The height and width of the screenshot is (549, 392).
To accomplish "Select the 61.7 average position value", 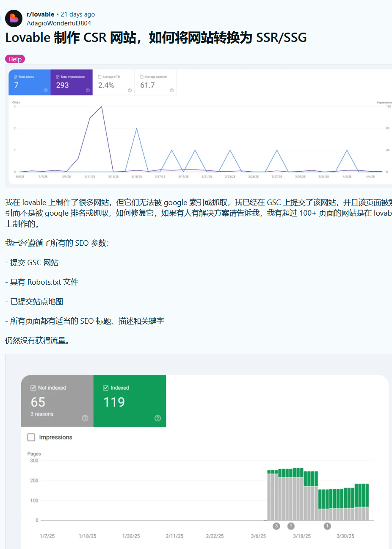I will 147,85.
